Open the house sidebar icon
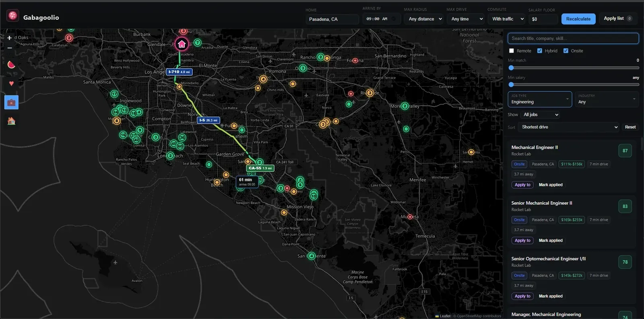The image size is (644, 319). [x=11, y=121]
